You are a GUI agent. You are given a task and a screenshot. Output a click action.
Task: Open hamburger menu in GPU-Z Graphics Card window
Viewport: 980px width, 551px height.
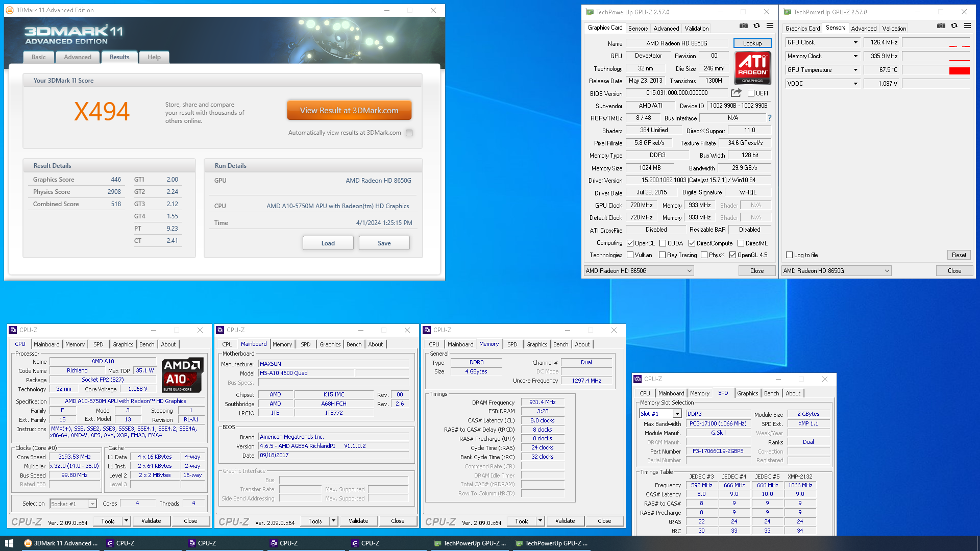point(770,26)
